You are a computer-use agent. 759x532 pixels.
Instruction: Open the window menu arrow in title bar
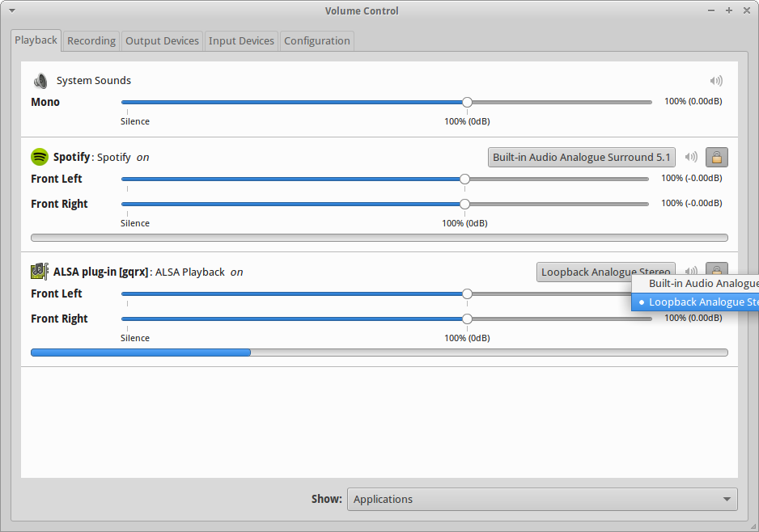pyautogui.click(x=12, y=11)
